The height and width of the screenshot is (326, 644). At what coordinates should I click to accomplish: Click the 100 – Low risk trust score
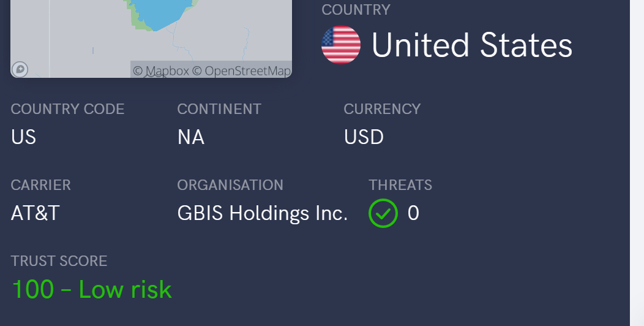[x=92, y=289]
